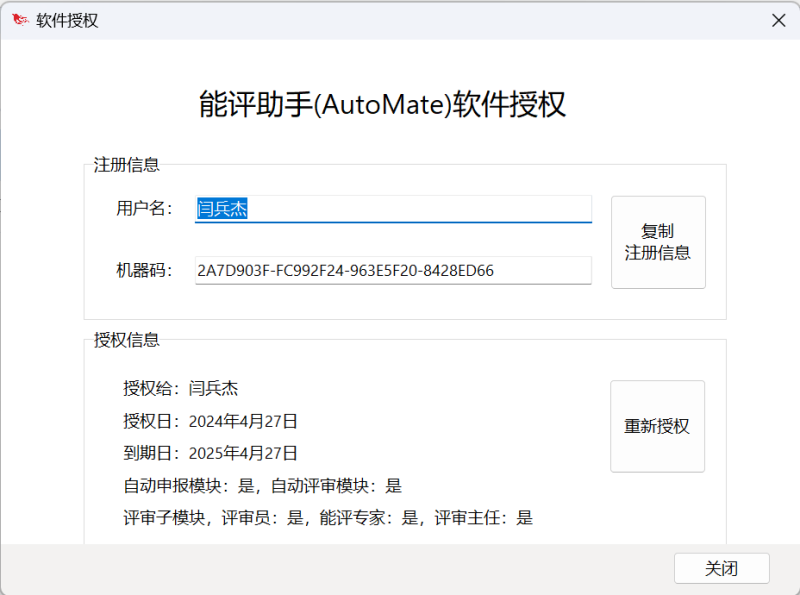Image resolution: width=800 pixels, height=595 pixels.
Task: Click the 关闭 button at bottom
Action: pos(721,568)
